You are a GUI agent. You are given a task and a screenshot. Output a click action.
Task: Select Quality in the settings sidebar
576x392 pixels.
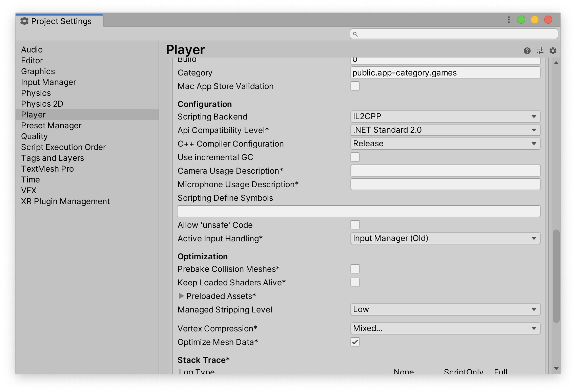pyautogui.click(x=35, y=136)
